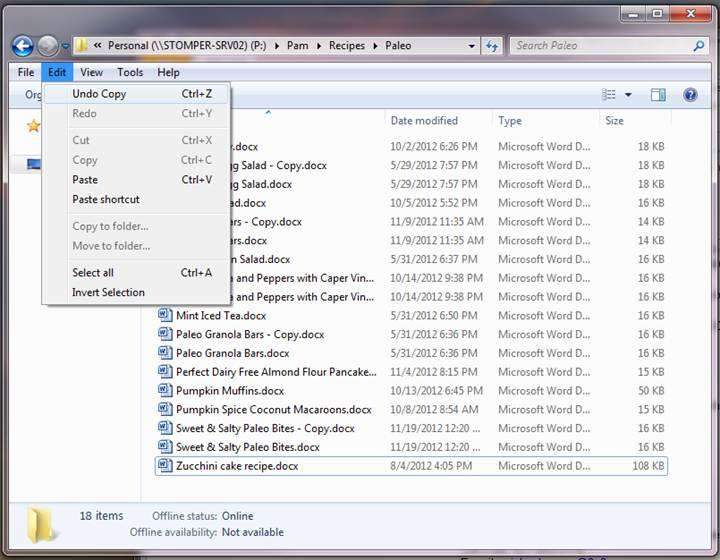Screen dimensions: 720x560
Task: Click the 108 KB size of Zucchini cake recipe
Action: point(648,466)
